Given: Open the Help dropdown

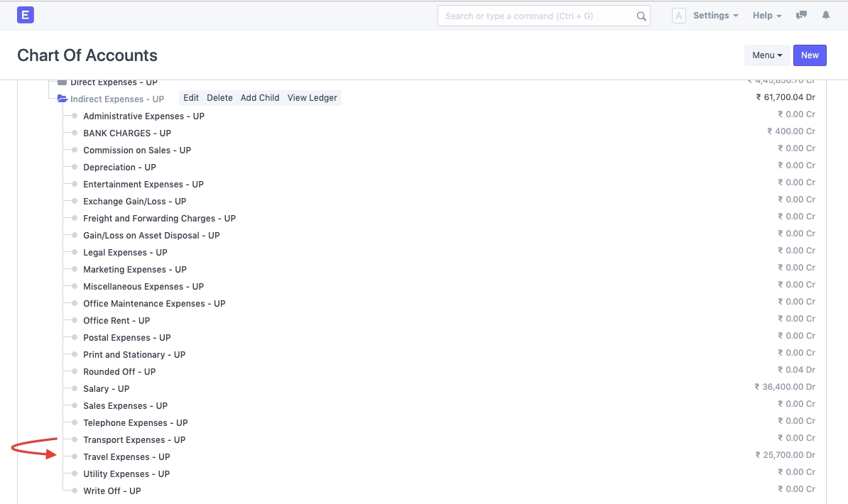Looking at the screenshot, I should pyautogui.click(x=767, y=16).
